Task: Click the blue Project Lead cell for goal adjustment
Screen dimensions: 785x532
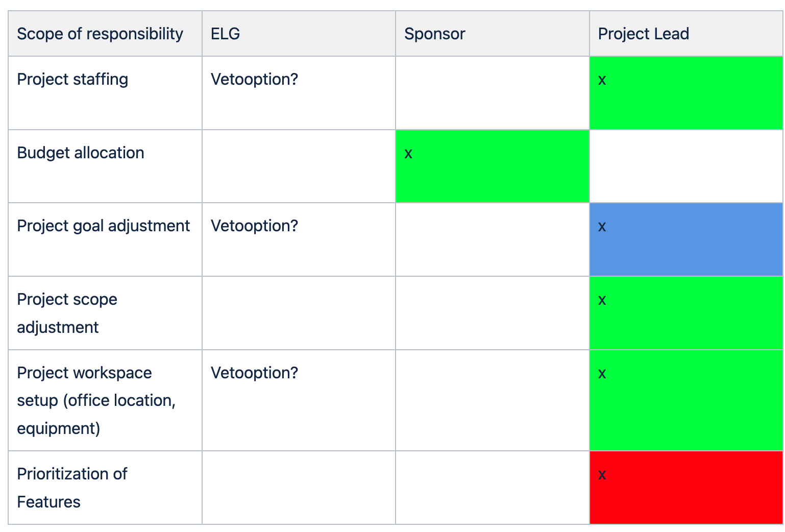Action: tap(685, 239)
